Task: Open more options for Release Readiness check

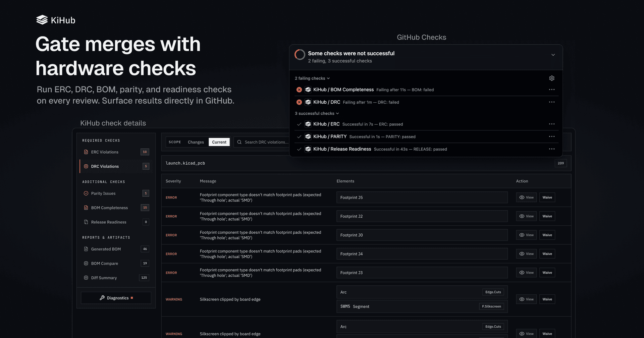Action: pos(552,149)
